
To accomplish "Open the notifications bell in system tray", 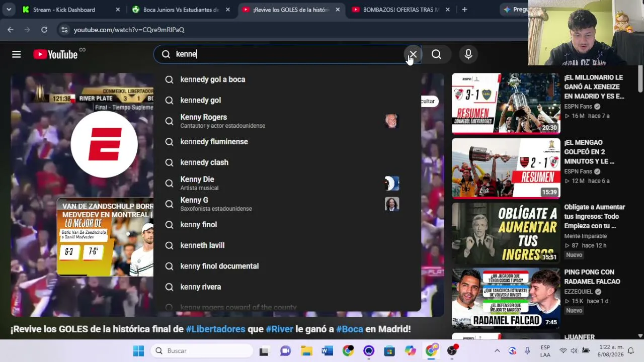I will click(x=630, y=351).
